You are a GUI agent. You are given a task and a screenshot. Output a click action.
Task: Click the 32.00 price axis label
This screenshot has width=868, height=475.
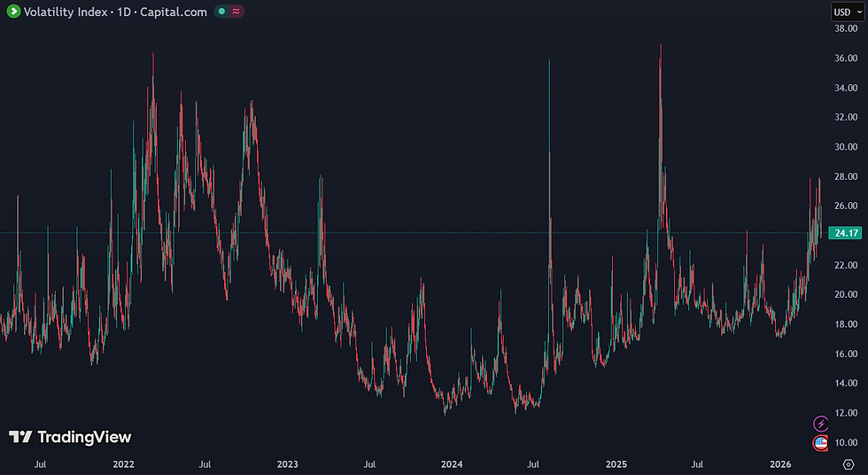(846, 117)
